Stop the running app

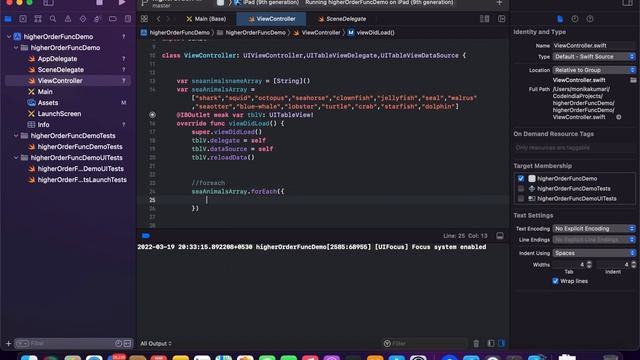[x=99, y=2]
